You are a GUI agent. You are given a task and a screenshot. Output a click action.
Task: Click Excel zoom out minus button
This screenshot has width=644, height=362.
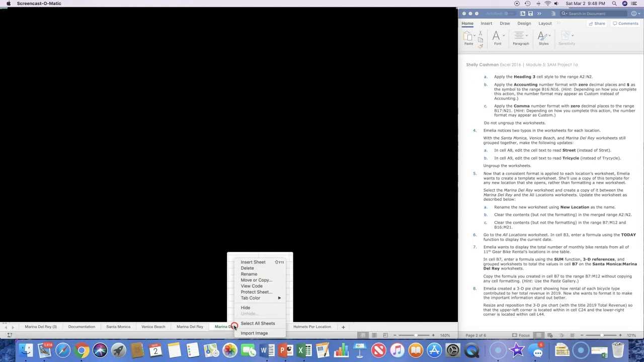point(395,335)
